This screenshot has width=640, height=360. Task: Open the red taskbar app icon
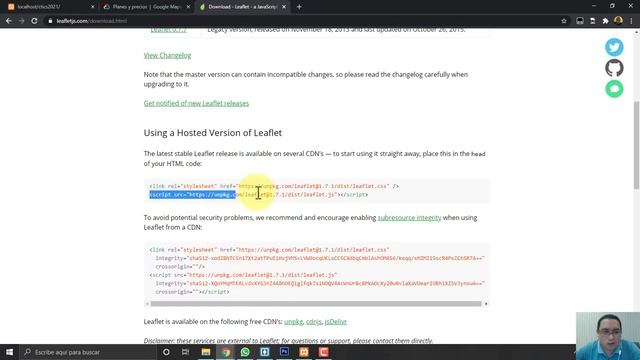click(324, 352)
